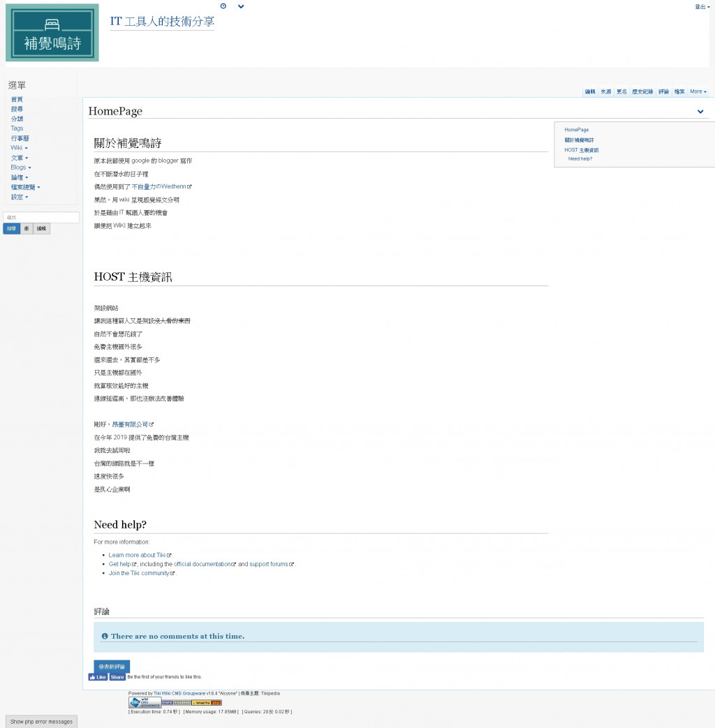Open the official documentation link

coord(205,564)
